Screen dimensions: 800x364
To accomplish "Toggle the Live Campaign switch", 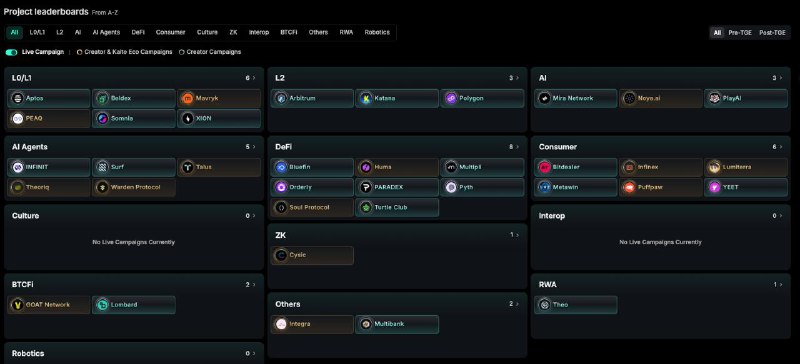I will point(11,52).
